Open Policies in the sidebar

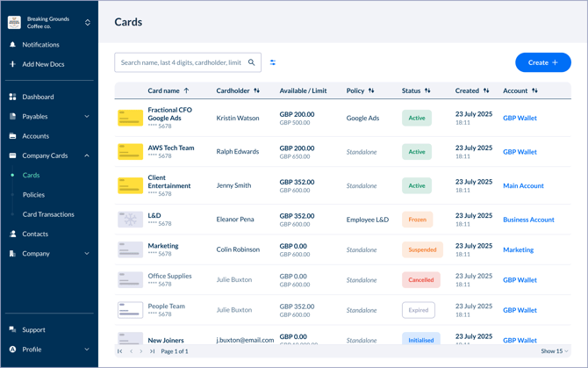[33, 195]
